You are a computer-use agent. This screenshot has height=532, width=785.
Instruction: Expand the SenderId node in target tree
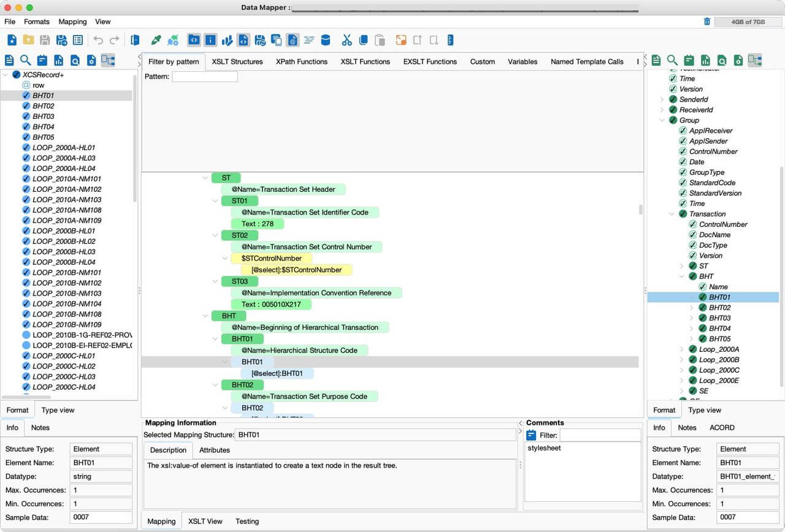pyautogui.click(x=662, y=99)
